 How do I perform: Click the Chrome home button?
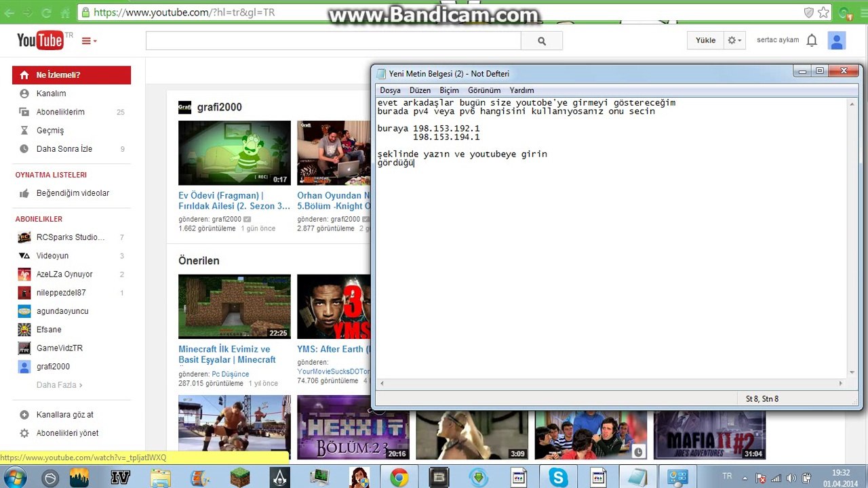[65, 12]
